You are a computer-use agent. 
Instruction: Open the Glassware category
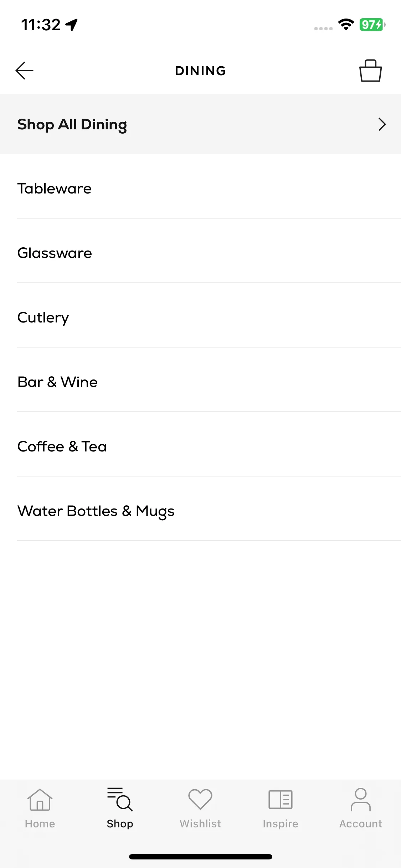pos(200,253)
